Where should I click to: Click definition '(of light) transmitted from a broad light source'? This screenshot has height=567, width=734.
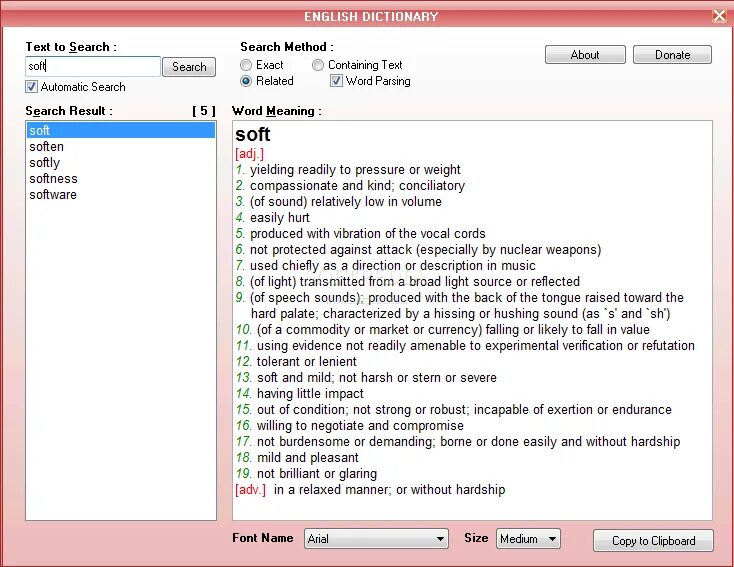415,281
